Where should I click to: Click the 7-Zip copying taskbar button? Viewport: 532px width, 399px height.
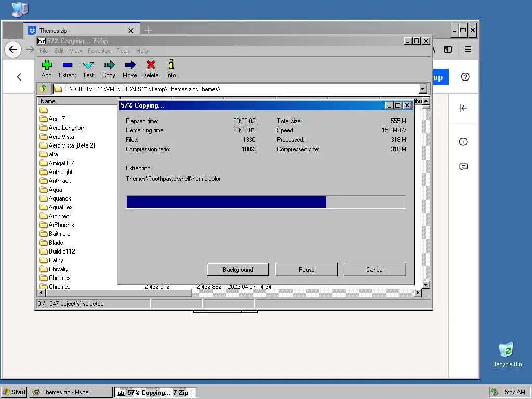(156, 393)
